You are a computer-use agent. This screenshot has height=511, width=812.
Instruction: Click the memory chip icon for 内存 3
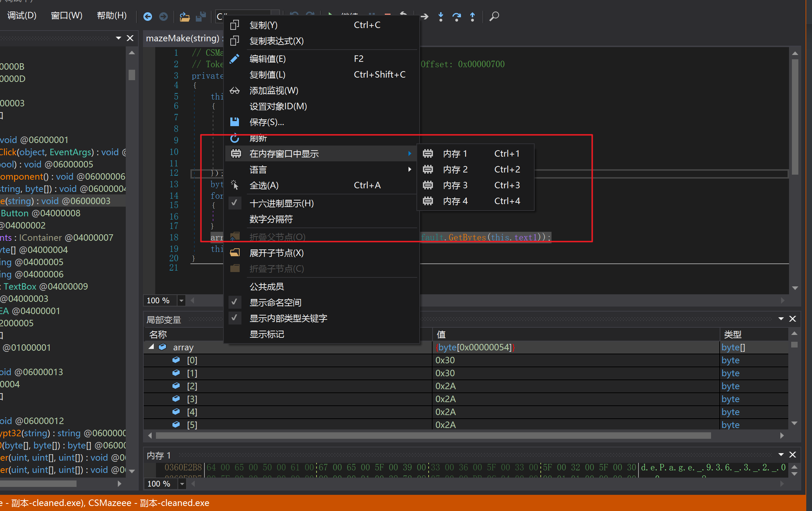[428, 185]
